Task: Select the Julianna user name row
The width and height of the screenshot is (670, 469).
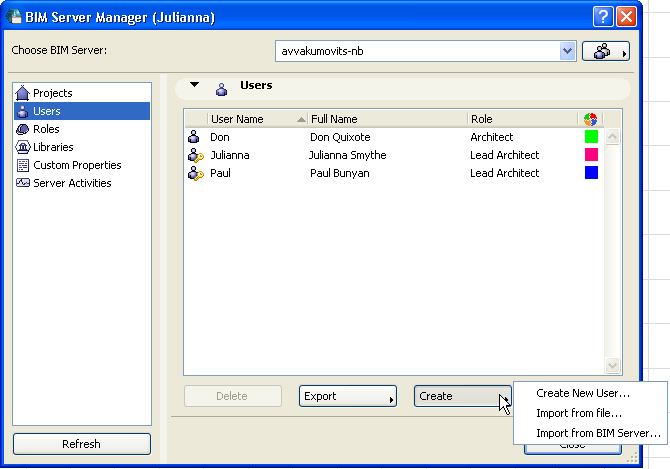Action: [x=229, y=155]
